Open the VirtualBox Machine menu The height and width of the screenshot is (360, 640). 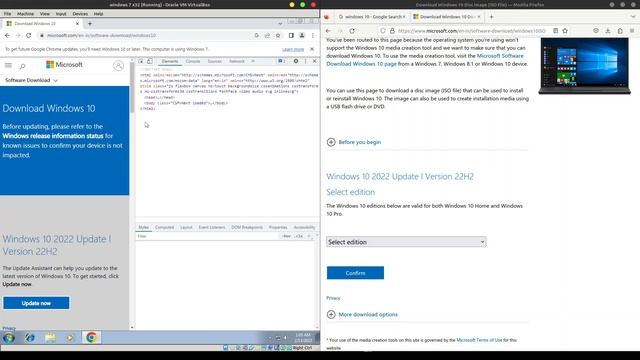click(25, 14)
